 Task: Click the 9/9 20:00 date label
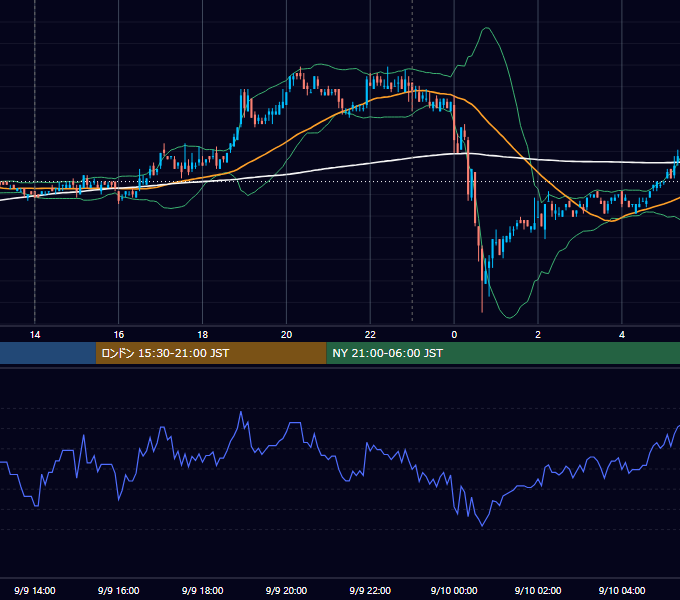coord(286,590)
